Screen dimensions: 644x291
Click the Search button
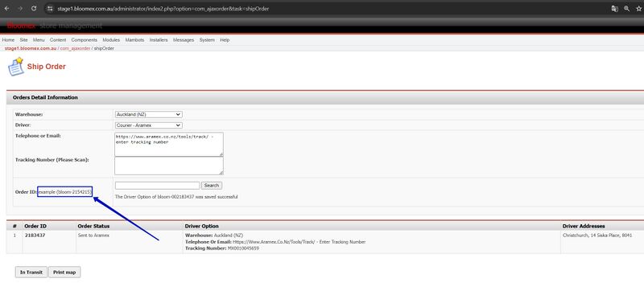point(212,185)
